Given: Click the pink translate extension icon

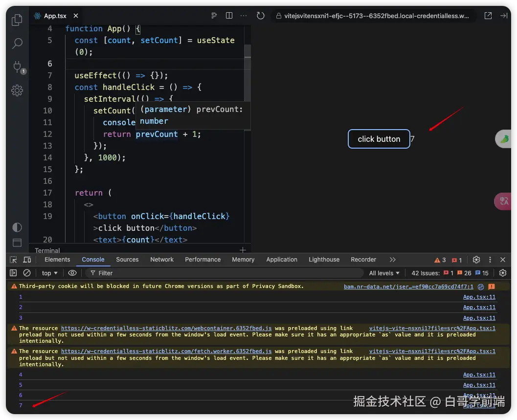Looking at the screenshot, I should pos(503,201).
